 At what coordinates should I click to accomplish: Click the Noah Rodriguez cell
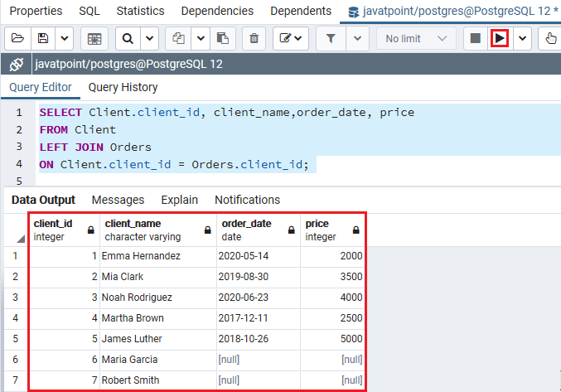coord(158,298)
